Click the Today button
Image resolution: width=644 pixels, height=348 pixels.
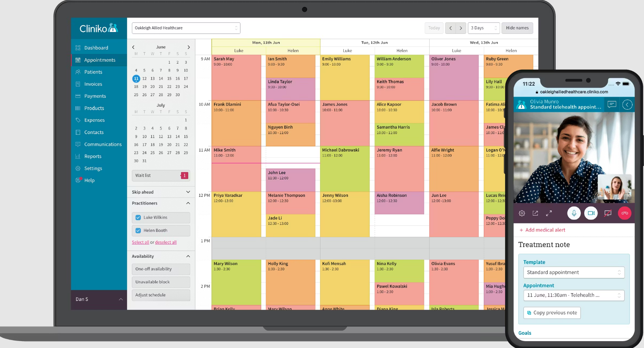434,28
